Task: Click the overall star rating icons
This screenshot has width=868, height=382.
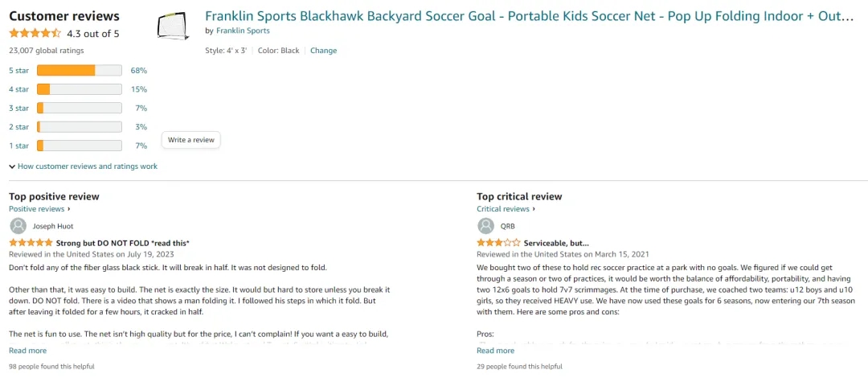Action: (35, 34)
